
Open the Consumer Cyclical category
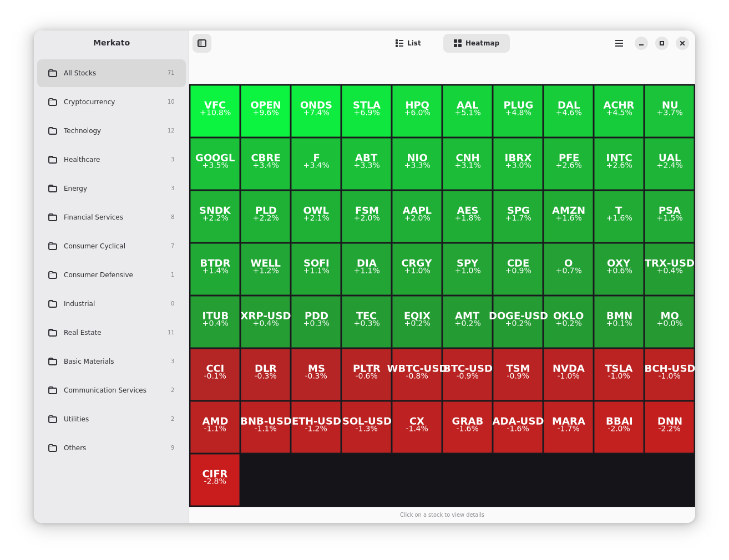[112, 246]
